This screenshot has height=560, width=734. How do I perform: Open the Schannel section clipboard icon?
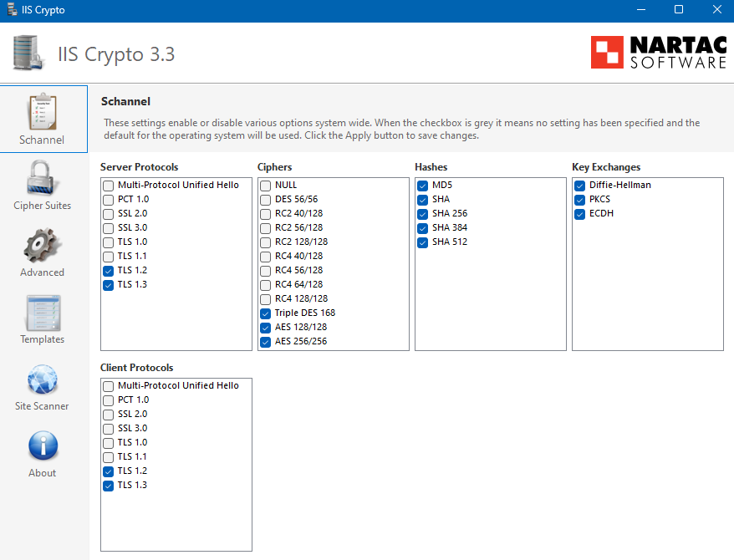[43, 112]
